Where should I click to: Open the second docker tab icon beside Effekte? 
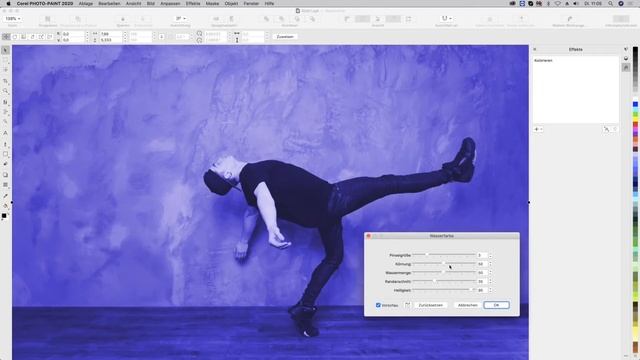click(x=626, y=58)
